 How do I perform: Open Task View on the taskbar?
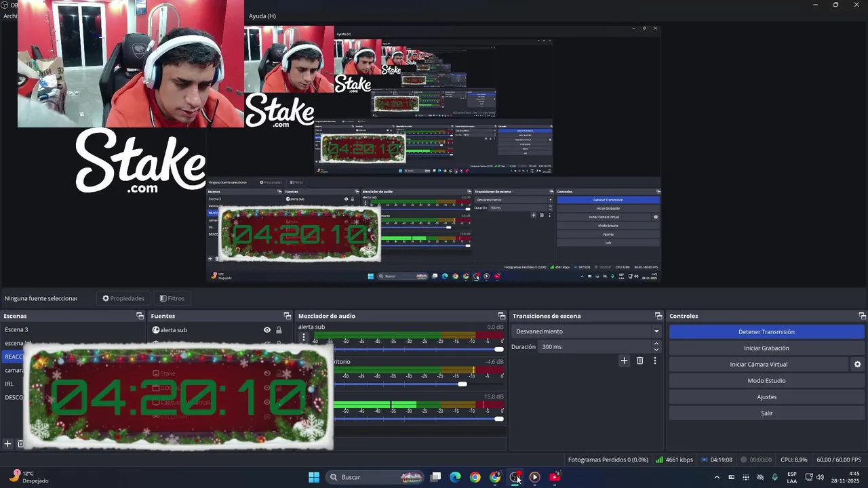click(436, 477)
